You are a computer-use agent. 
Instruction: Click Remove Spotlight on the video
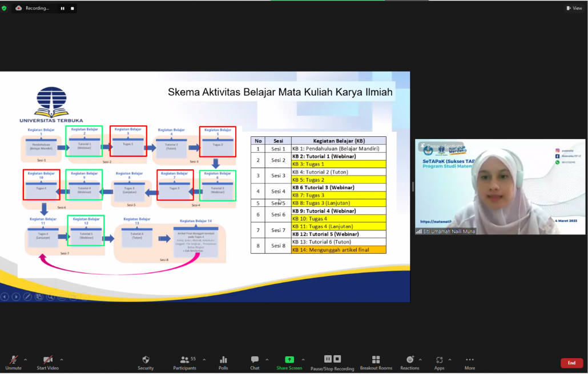441,147
